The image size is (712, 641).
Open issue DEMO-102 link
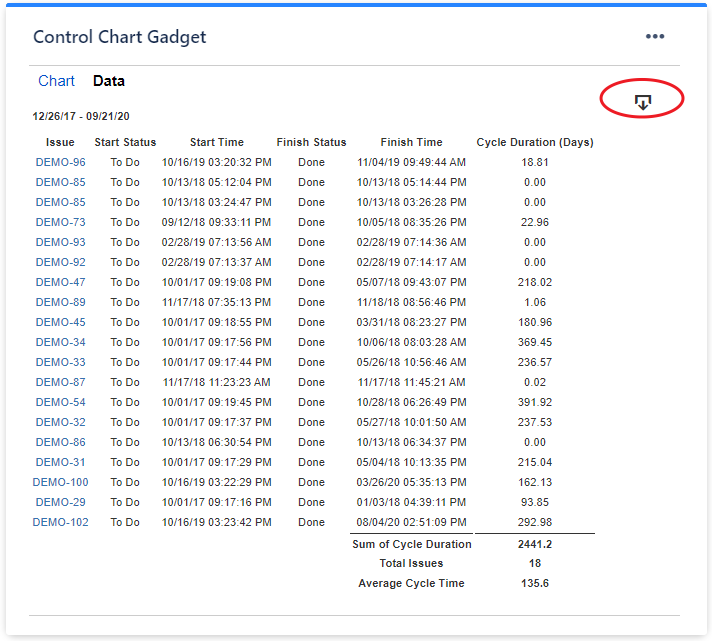click(x=60, y=522)
